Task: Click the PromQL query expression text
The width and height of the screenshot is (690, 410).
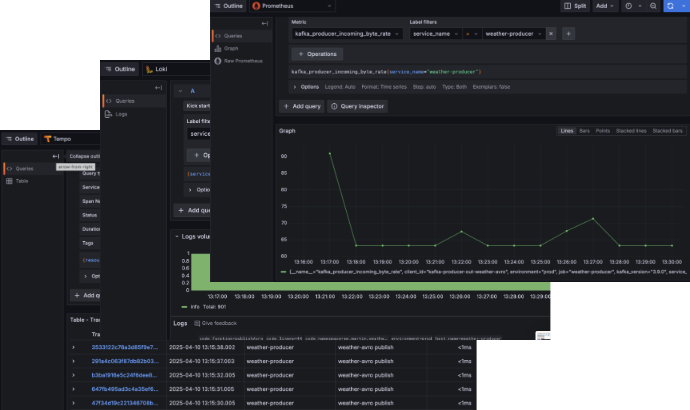Action: (x=386, y=72)
